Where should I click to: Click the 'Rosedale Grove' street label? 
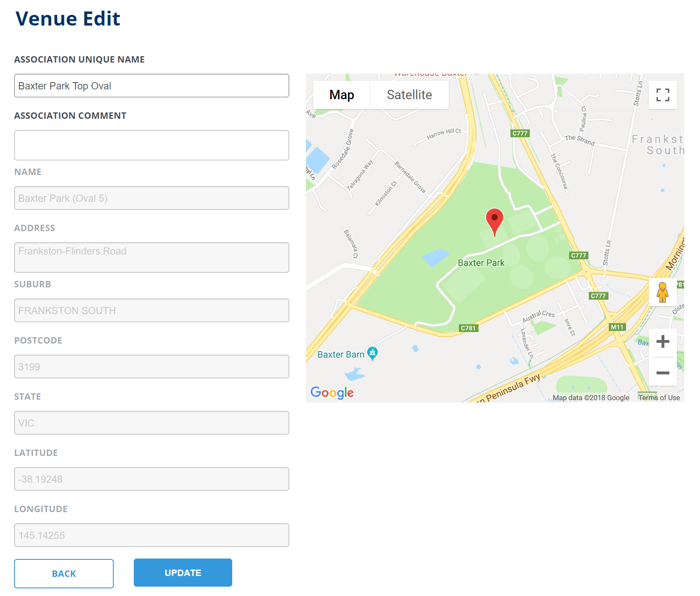[x=343, y=149]
